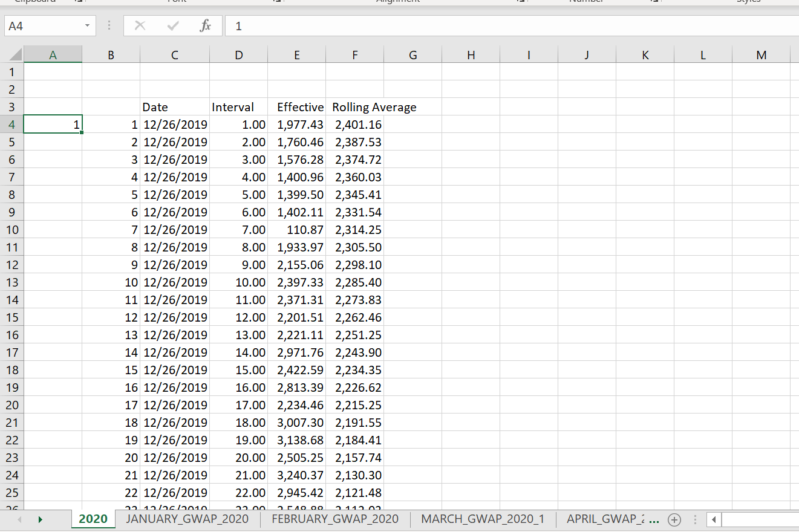
Task: Select column D by its header
Action: (238, 55)
